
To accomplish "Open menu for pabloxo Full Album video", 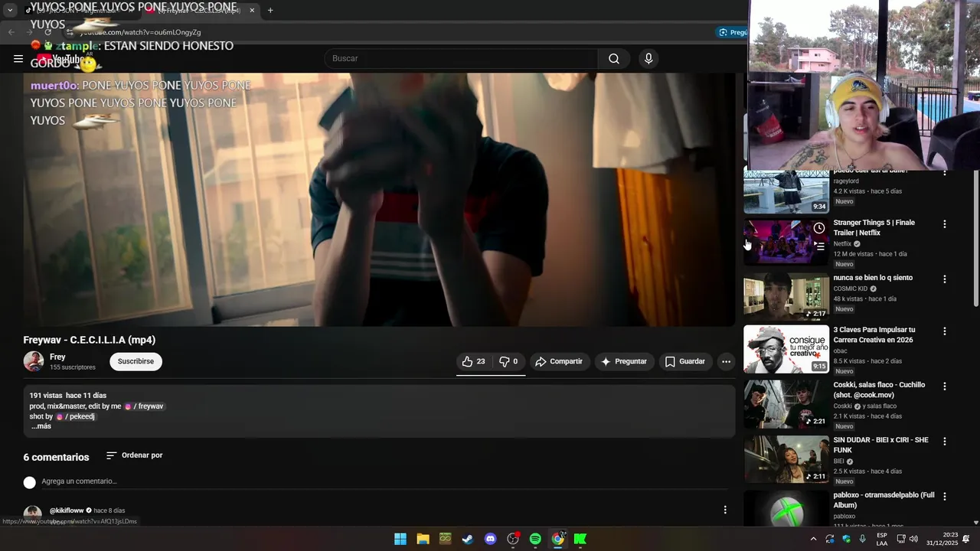I will pyautogui.click(x=944, y=497).
